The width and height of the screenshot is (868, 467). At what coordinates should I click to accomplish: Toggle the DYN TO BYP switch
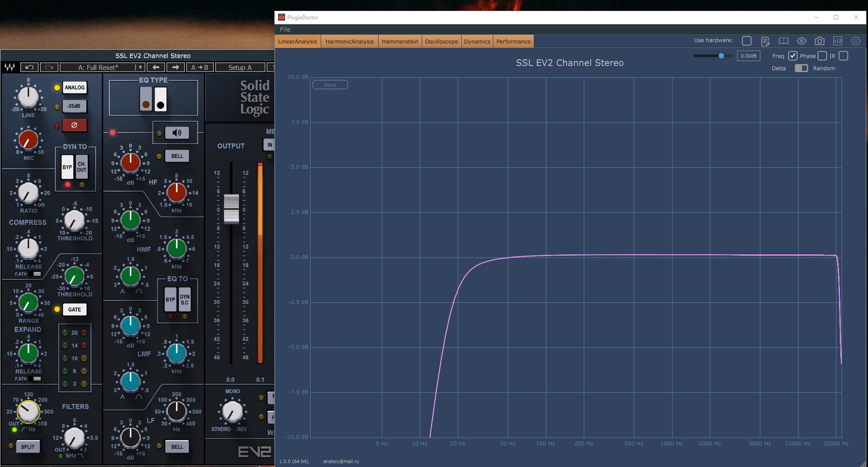point(67,167)
